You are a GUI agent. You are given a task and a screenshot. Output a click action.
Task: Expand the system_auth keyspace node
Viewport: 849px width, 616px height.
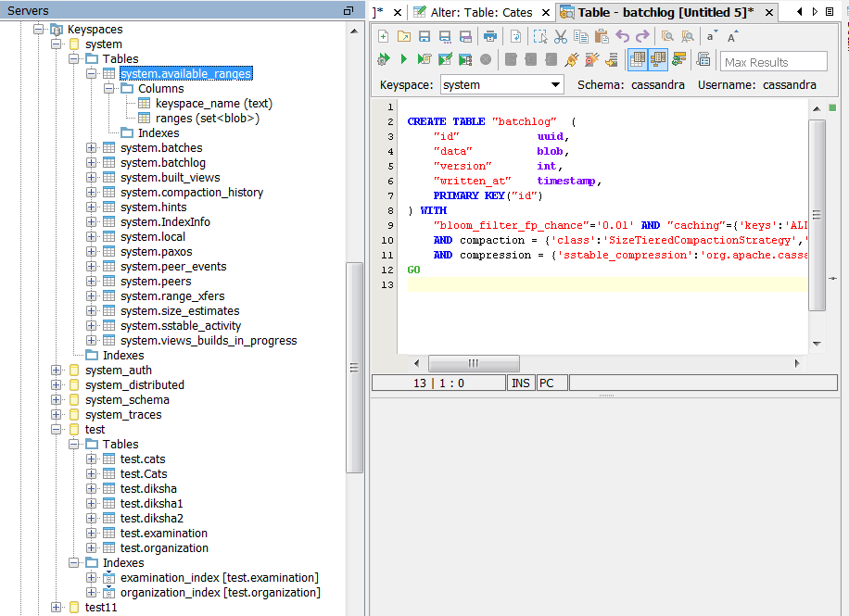click(57, 371)
